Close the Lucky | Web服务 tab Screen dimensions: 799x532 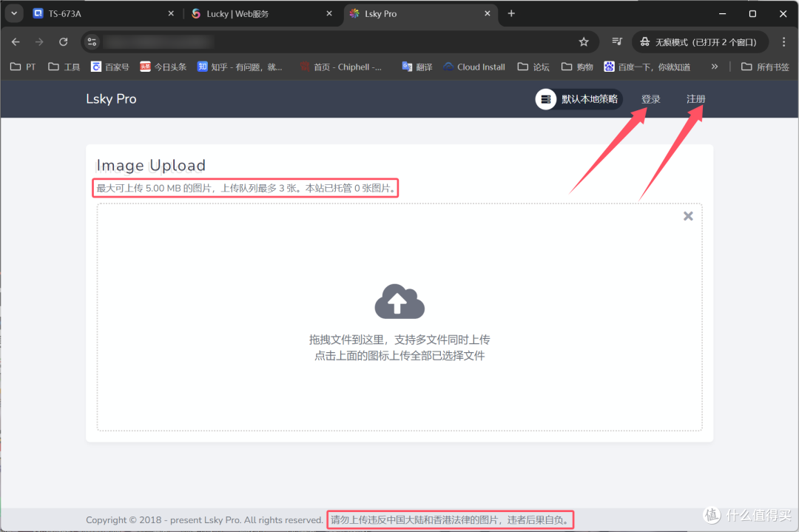tap(329, 14)
